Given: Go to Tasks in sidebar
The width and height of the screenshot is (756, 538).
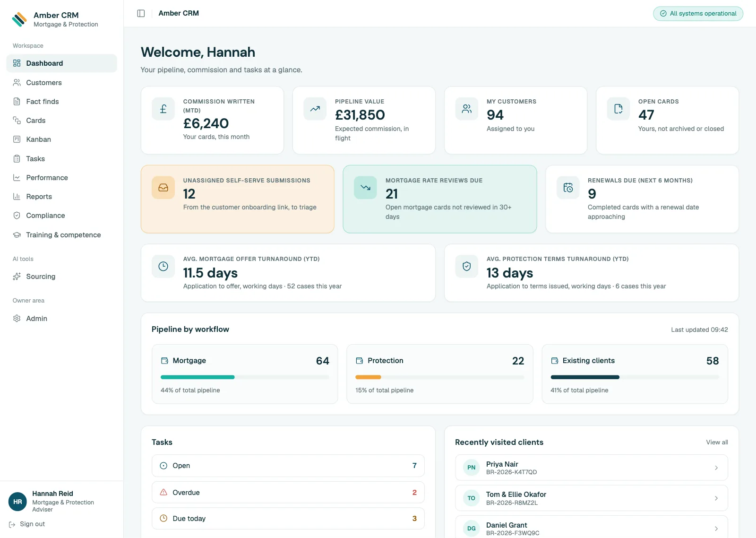Looking at the screenshot, I should click(x=61, y=159).
